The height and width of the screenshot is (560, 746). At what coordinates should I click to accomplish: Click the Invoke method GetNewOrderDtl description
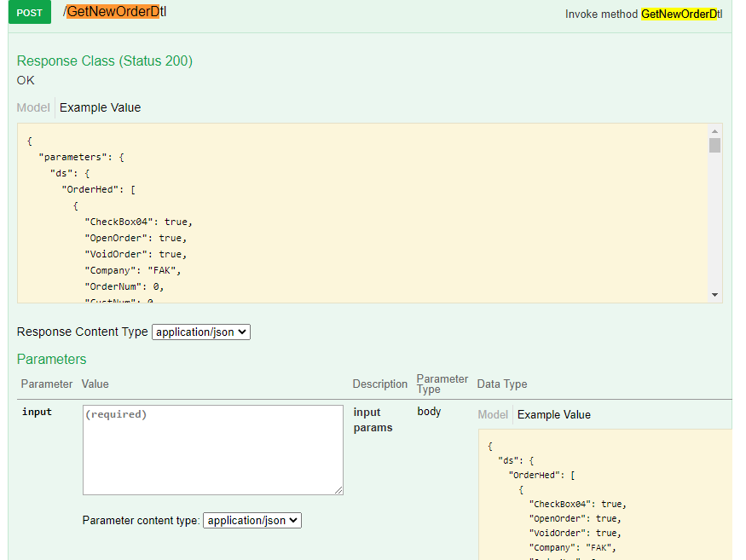coord(643,14)
